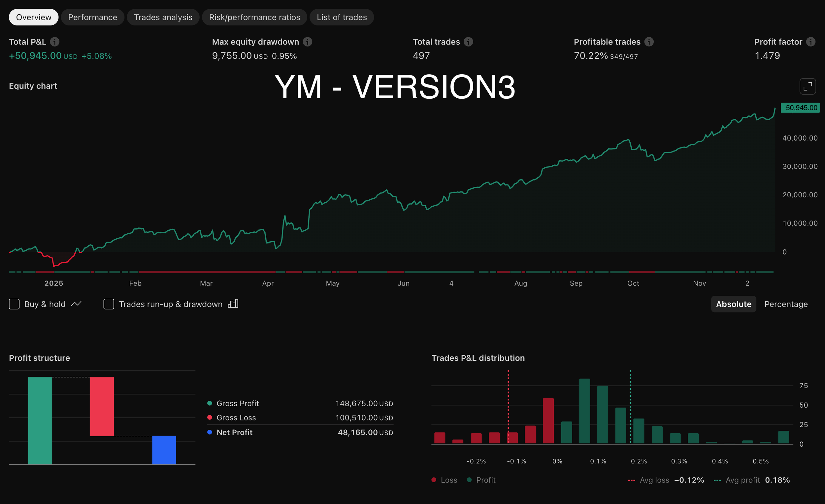The height and width of the screenshot is (504, 825).
Task: Select the Absolute display mode
Action: tap(734, 304)
